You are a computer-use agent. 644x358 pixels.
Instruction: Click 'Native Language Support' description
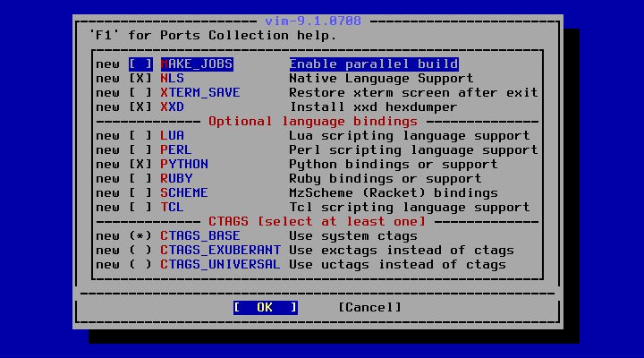[382, 79]
